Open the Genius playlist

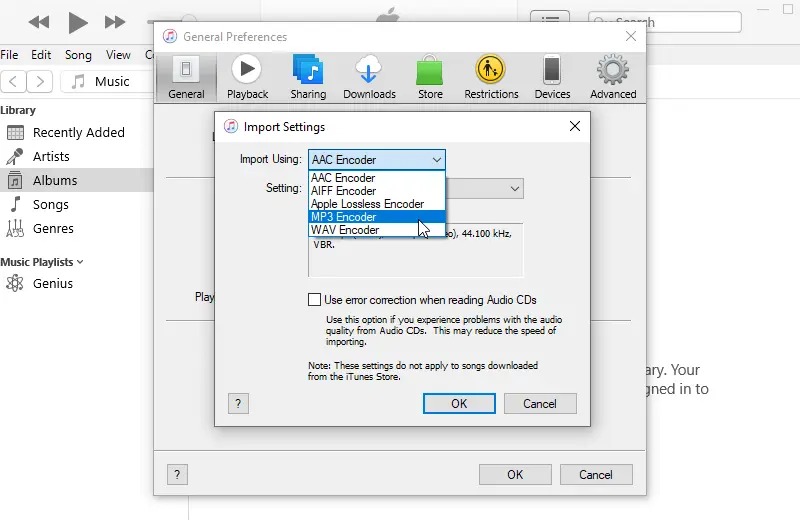click(x=77, y=283)
